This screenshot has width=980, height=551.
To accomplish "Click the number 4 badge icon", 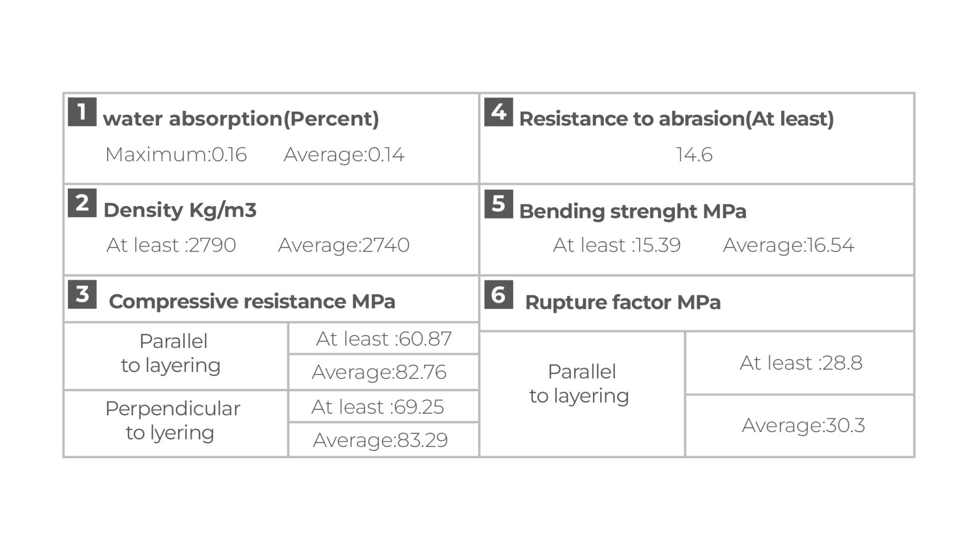I will (499, 112).
